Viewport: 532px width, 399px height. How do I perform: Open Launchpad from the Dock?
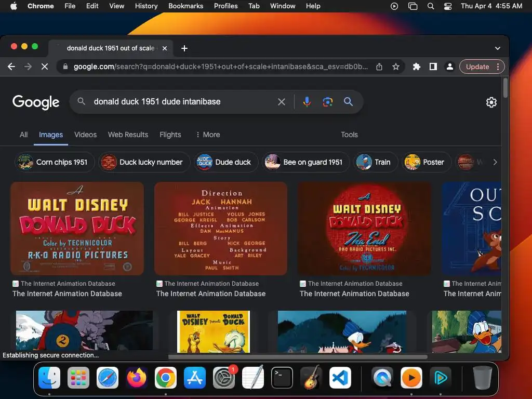point(78,378)
